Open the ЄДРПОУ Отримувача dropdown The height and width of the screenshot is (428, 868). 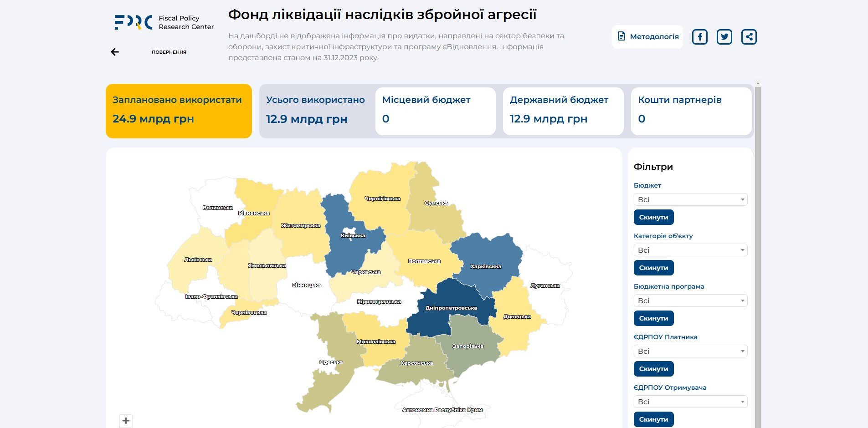(x=690, y=402)
